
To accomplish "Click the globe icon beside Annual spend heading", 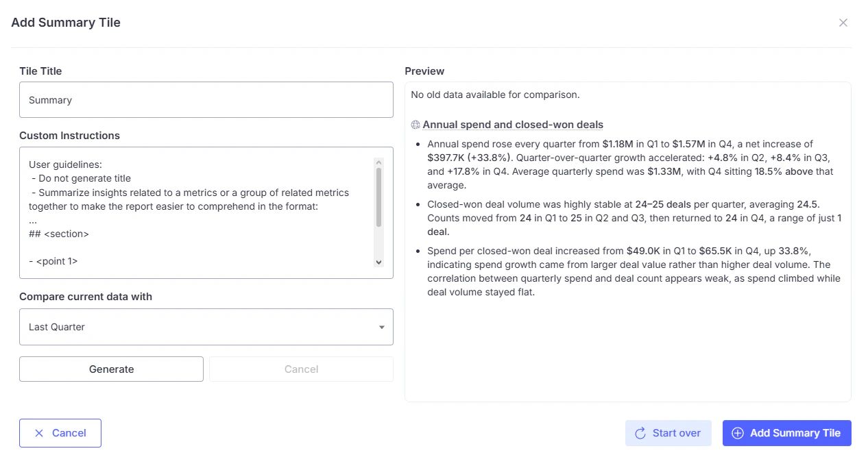I will pyautogui.click(x=415, y=125).
